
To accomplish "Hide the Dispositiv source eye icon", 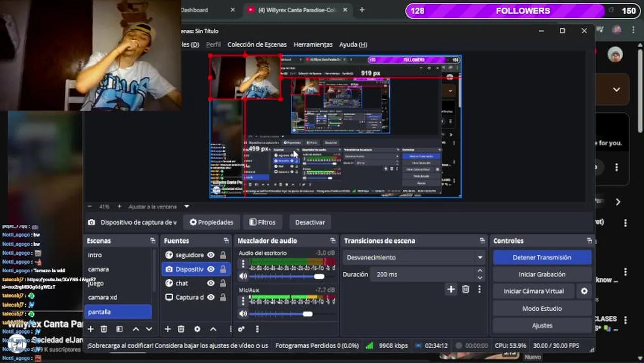I will point(211,269).
